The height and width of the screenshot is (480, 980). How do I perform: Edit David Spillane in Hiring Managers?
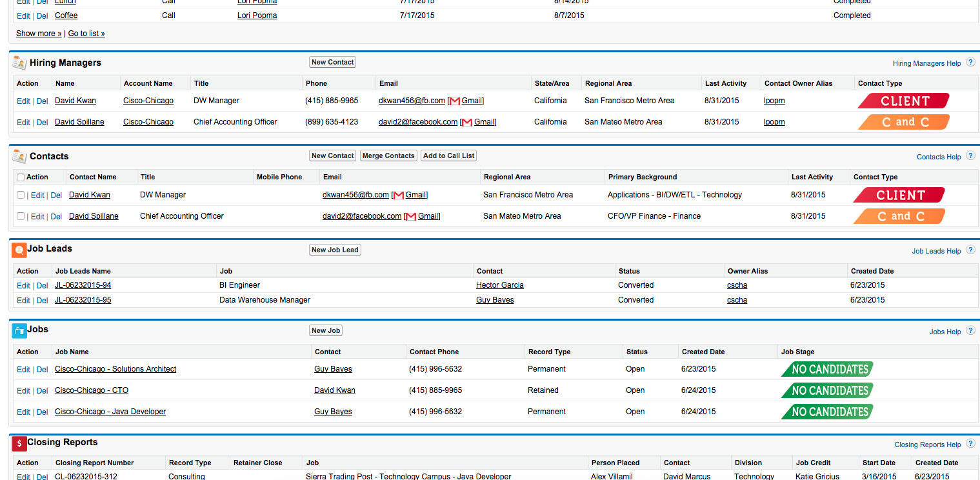pyautogui.click(x=23, y=123)
